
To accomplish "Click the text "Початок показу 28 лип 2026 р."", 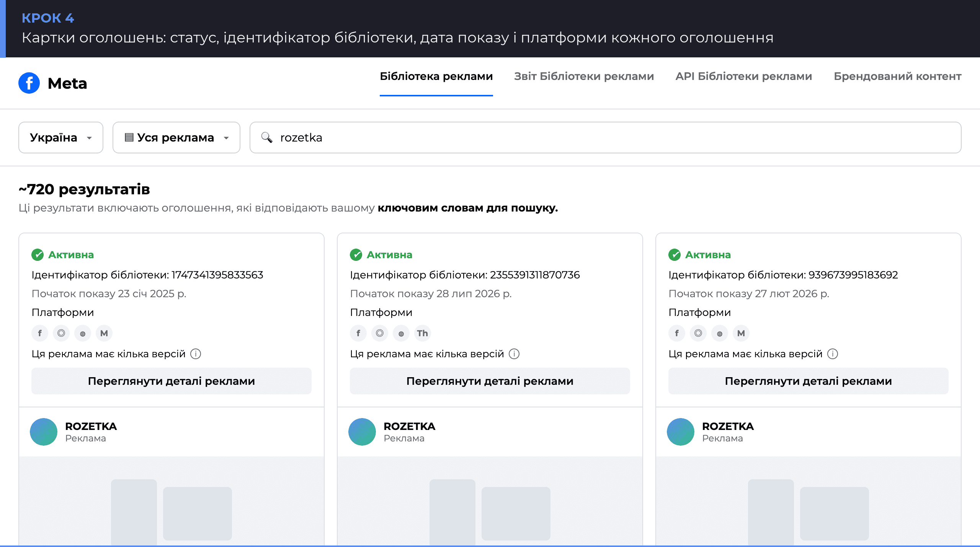I will tap(431, 294).
